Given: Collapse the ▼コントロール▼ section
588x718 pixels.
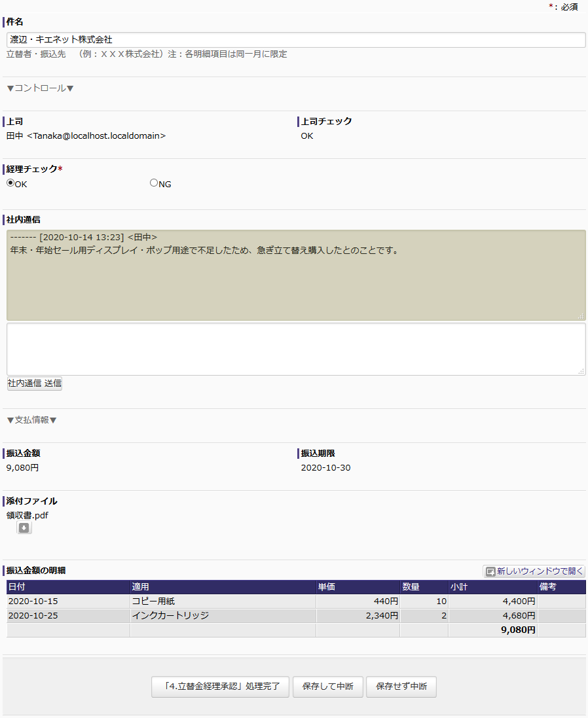Looking at the screenshot, I should tap(40, 88).
